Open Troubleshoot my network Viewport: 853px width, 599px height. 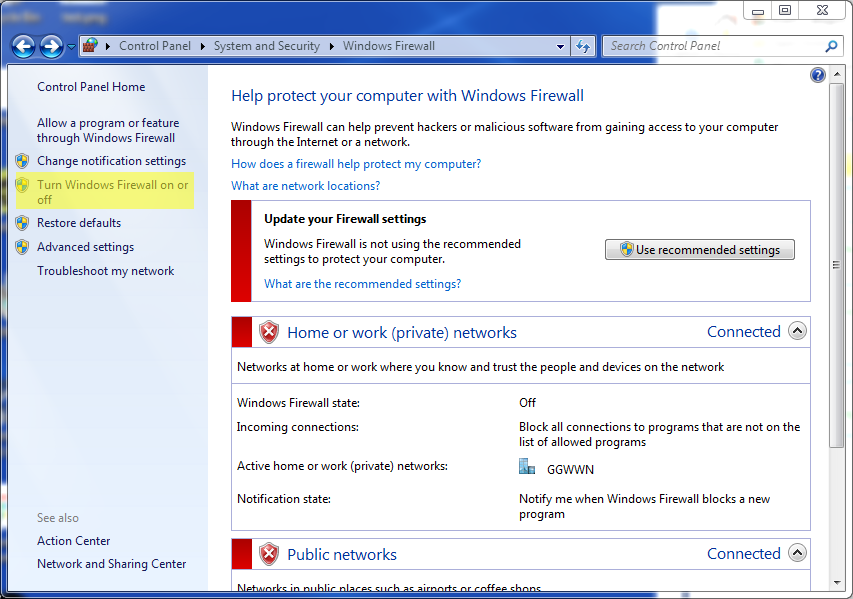point(106,271)
